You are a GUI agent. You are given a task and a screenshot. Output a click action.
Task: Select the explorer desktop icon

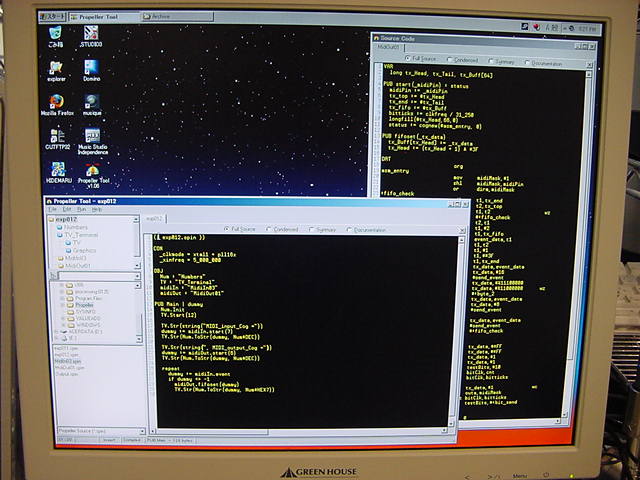(56, 71)
